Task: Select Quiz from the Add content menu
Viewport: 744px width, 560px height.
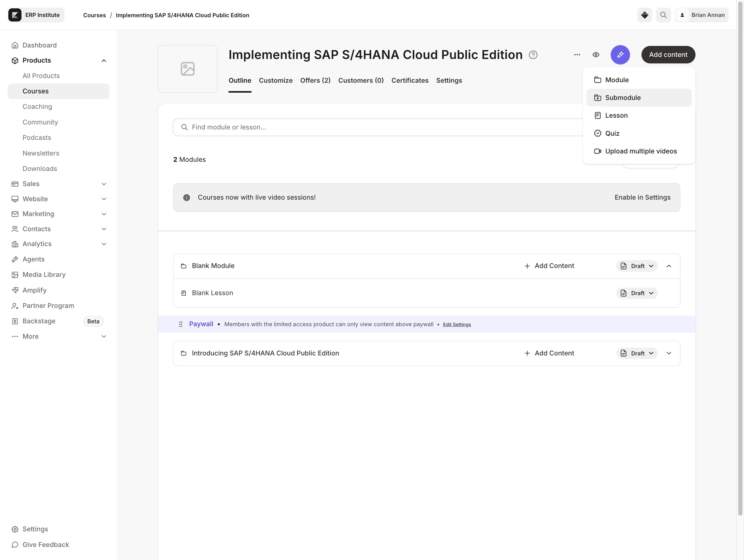Action: click(x=639, y=133)
